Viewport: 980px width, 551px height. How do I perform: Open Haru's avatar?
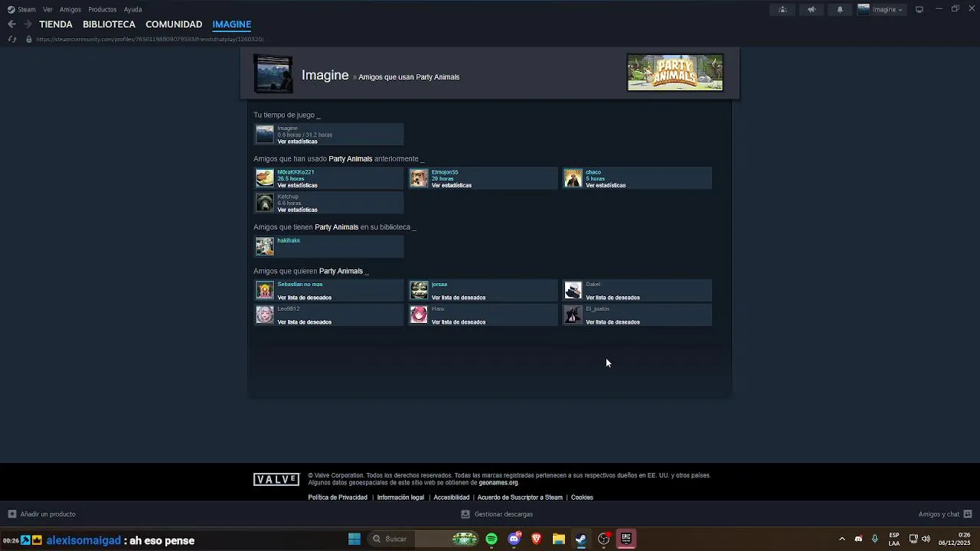point(419,315)
